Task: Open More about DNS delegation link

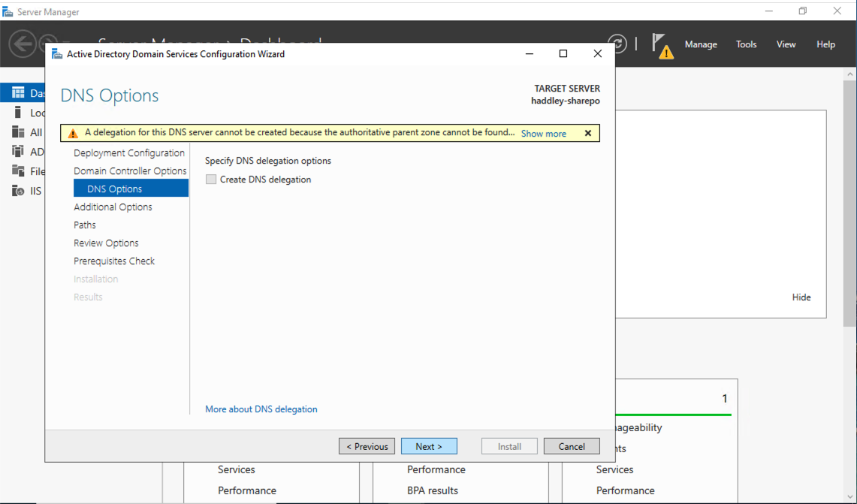Action: pyautogui.click(x=261, y=409)
